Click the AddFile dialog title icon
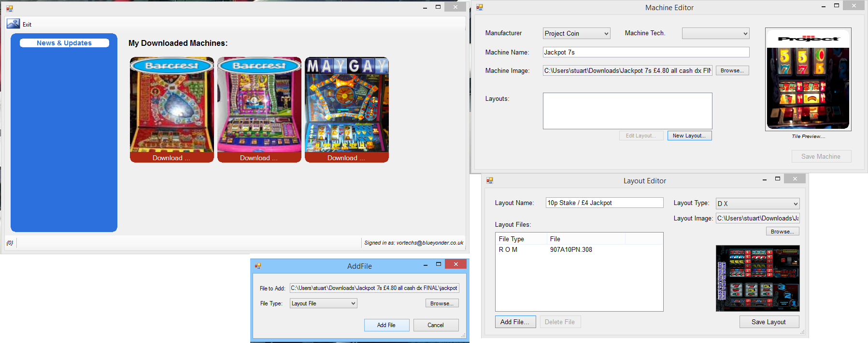The image size is (868, 343). [258, 266]
